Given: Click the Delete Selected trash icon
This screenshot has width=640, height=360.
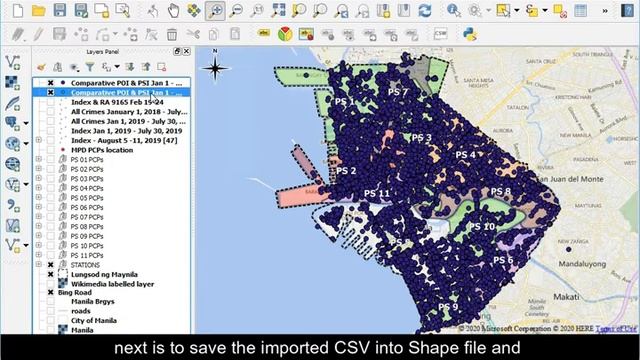Looking at the screenshot, I should [x=172, y=34].
